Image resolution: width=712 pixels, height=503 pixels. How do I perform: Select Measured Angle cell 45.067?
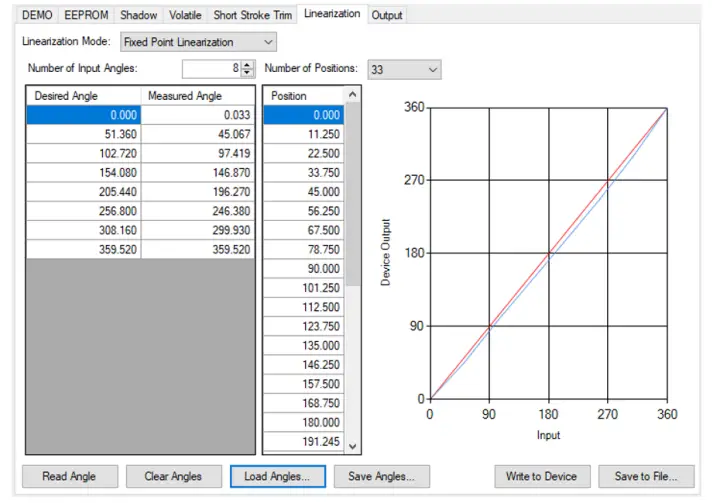pos(198,134)
